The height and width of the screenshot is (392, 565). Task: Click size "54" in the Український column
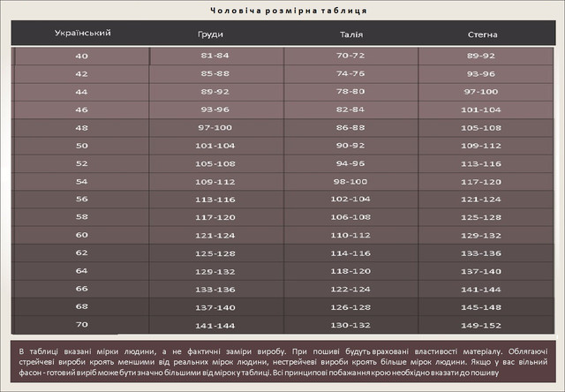[82, 182]
